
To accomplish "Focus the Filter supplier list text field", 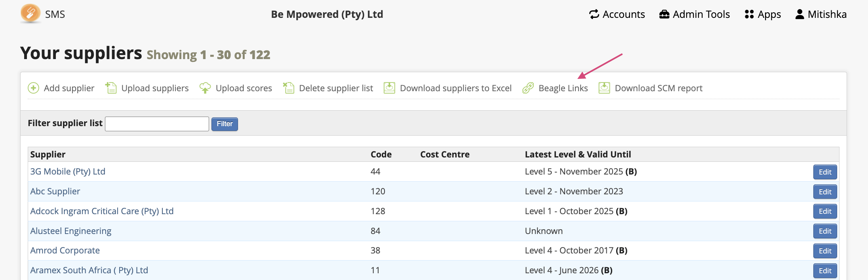I will point(157,124).
